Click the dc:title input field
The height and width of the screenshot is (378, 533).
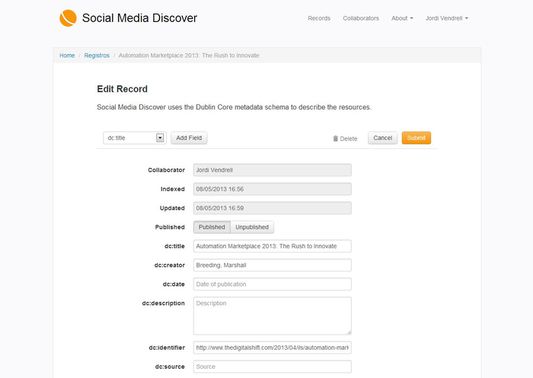272,246
